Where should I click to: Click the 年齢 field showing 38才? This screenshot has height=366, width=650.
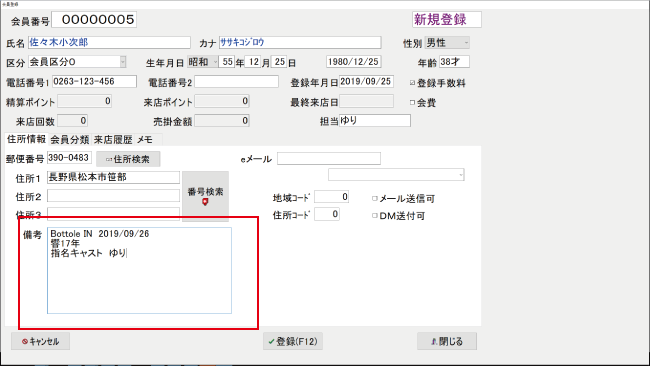[x=454, y=62]
